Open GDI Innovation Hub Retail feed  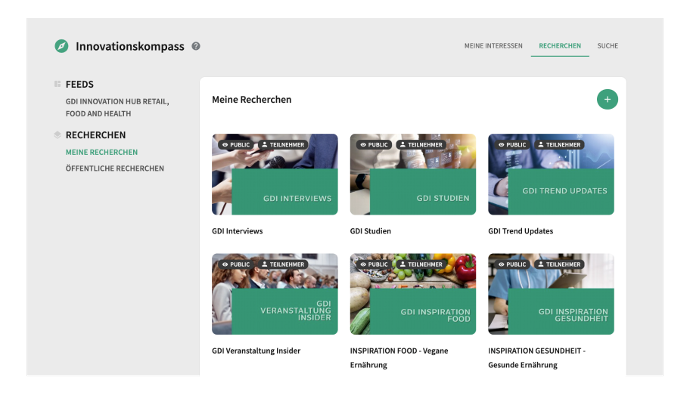[117, 107]
